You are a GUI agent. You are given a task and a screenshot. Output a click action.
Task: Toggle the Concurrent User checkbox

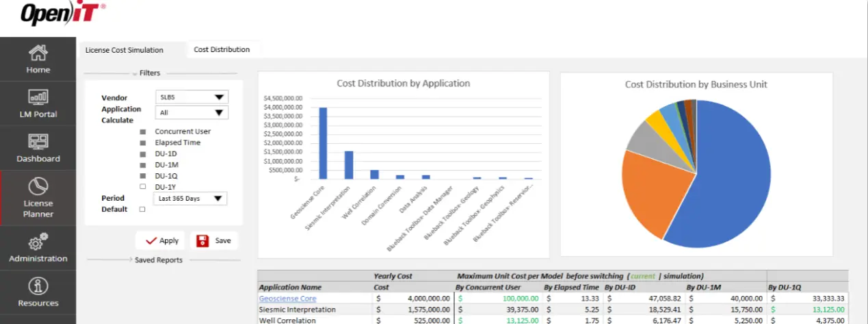pyautogui.click(x=143, y=132)
